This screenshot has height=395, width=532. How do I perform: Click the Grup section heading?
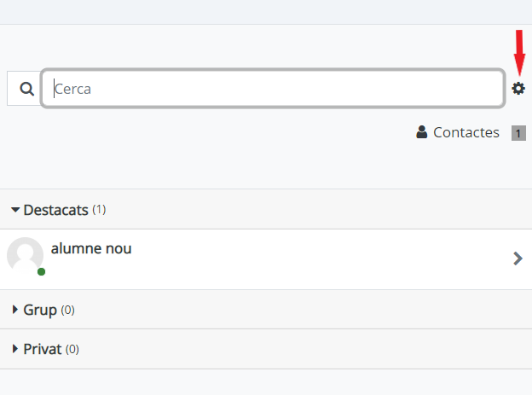point(40,310)
